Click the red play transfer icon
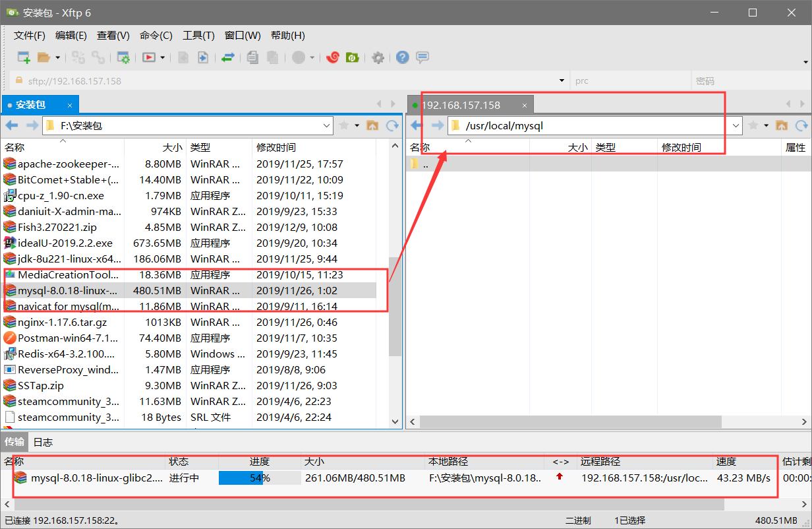 click(x=149, y=57)
